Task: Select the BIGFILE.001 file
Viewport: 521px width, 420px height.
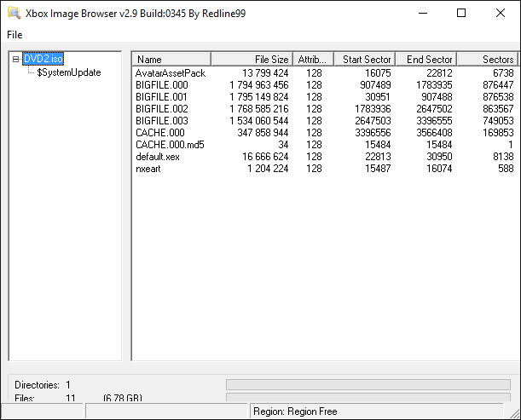Action: pos(161,96)
